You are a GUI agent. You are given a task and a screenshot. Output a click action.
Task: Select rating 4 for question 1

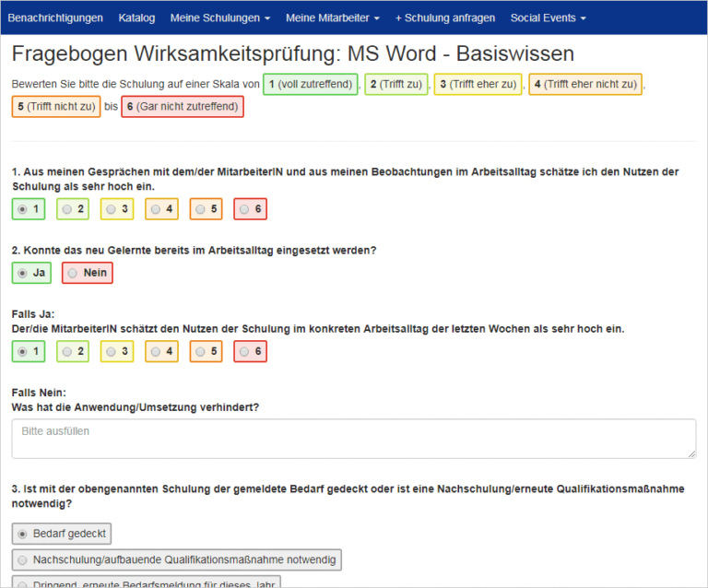(x=161, y=209)
